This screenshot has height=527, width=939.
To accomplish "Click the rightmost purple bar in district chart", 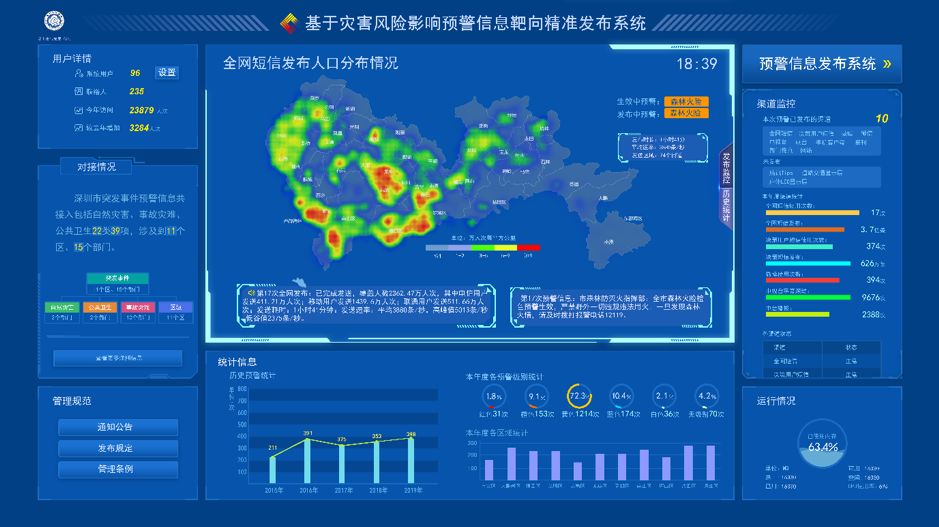I will (711, 462).
